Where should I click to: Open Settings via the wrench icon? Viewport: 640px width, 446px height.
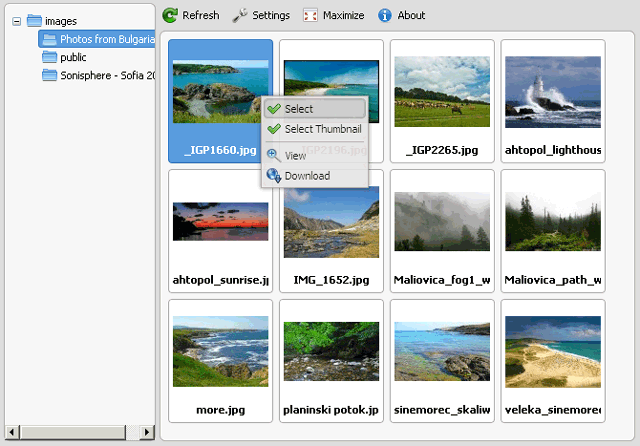[240, 15]
